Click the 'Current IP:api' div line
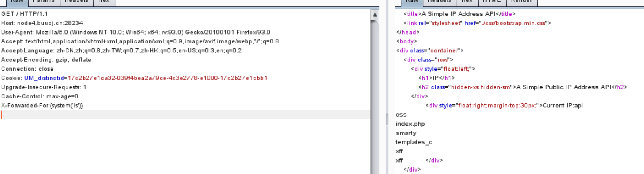The height and width of the screenshot is (174, 644). tap(504, 105)
